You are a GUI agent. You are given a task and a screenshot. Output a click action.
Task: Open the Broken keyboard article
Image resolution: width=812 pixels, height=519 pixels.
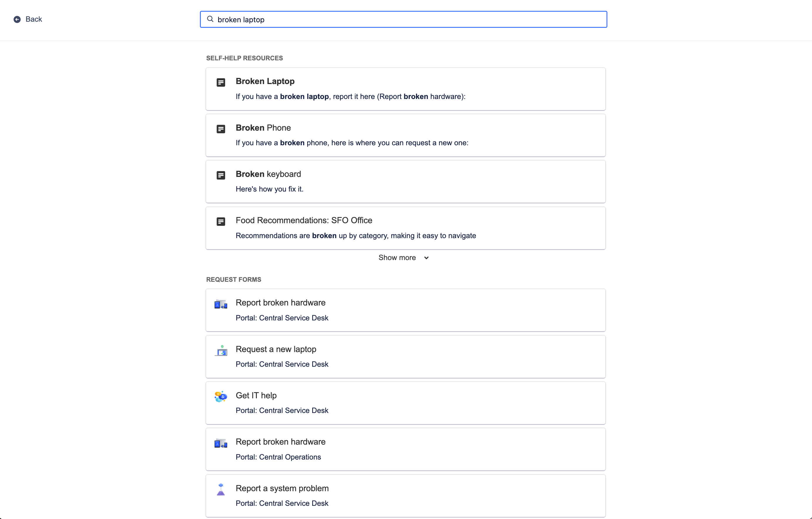(268, 174)
